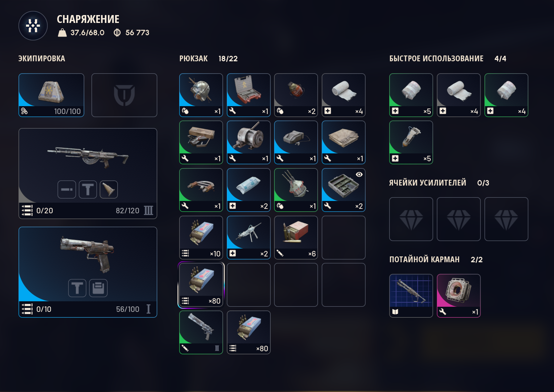554x392 pixels.
Task: Click the grenade item with ×2 count
Action: tap(296, 95)
